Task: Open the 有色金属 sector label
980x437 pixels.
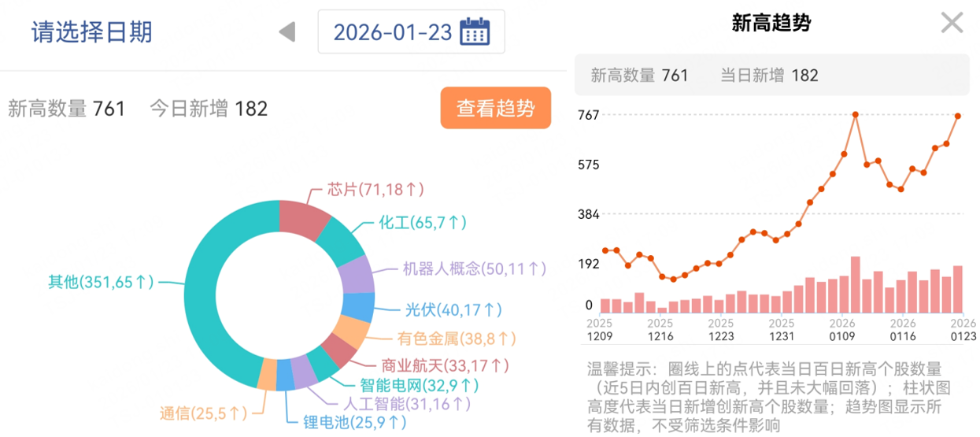Action: [457, 339]
